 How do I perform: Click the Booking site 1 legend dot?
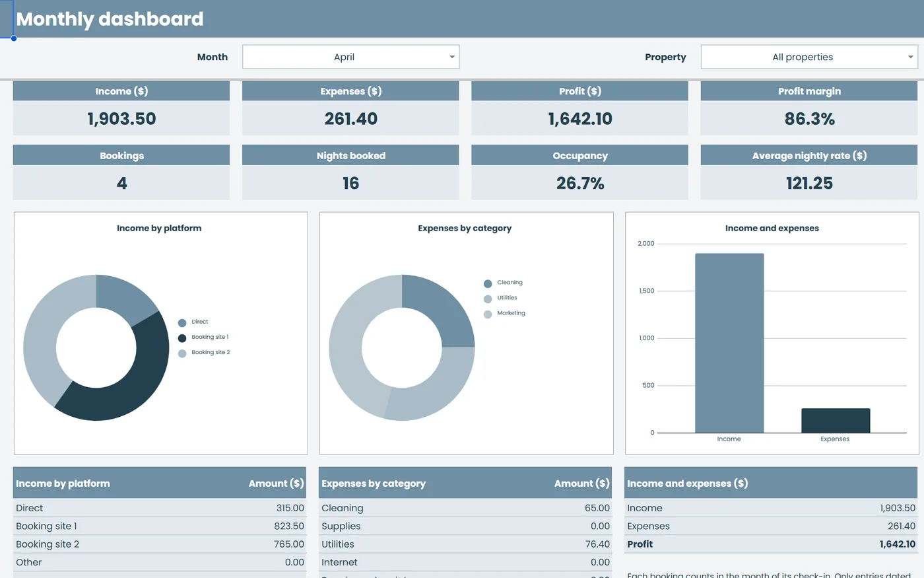182,338
